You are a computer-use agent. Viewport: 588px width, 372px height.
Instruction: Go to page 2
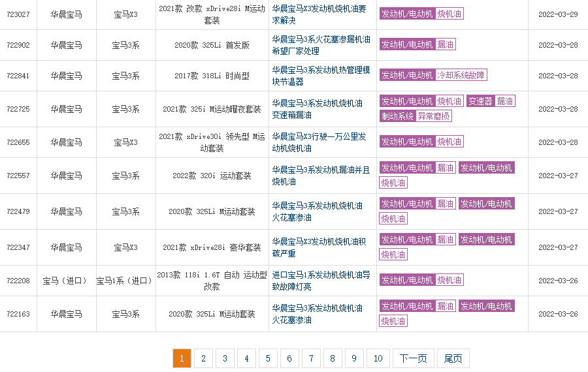pos(203,358)
